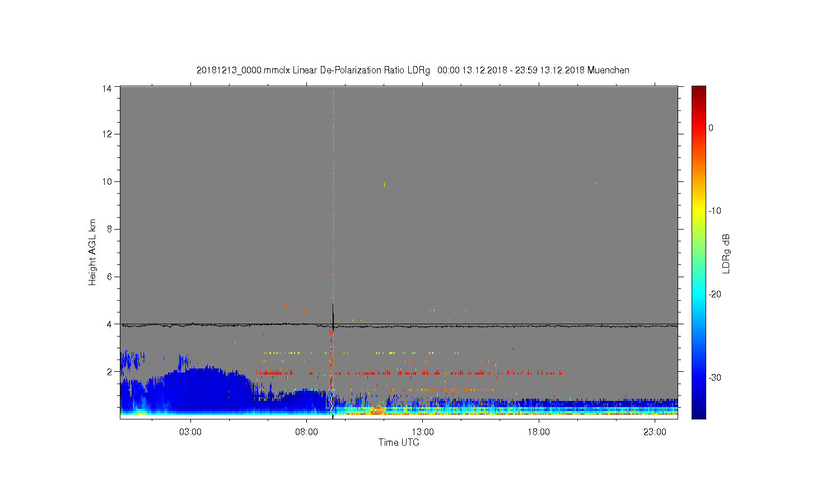840x504 pixels.
Task: Click the height axis label 2
Action: [x=109, y=371]
